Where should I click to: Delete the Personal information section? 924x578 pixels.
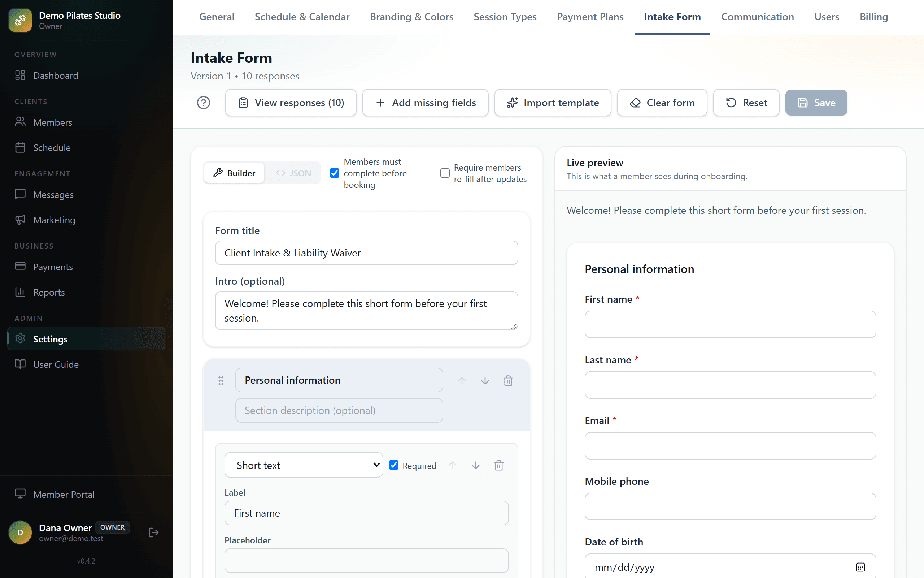pos(508,381)
